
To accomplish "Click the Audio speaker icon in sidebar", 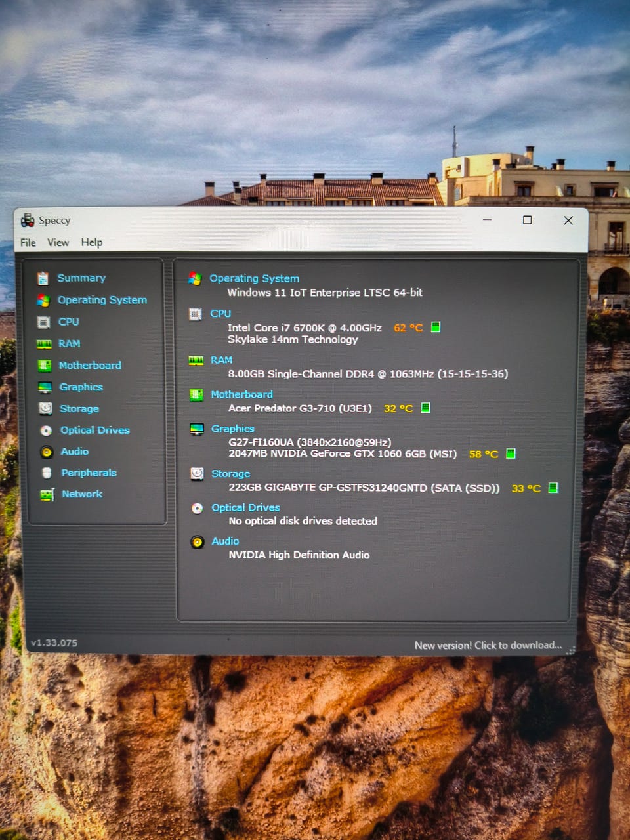I will (x=47, y=451).
